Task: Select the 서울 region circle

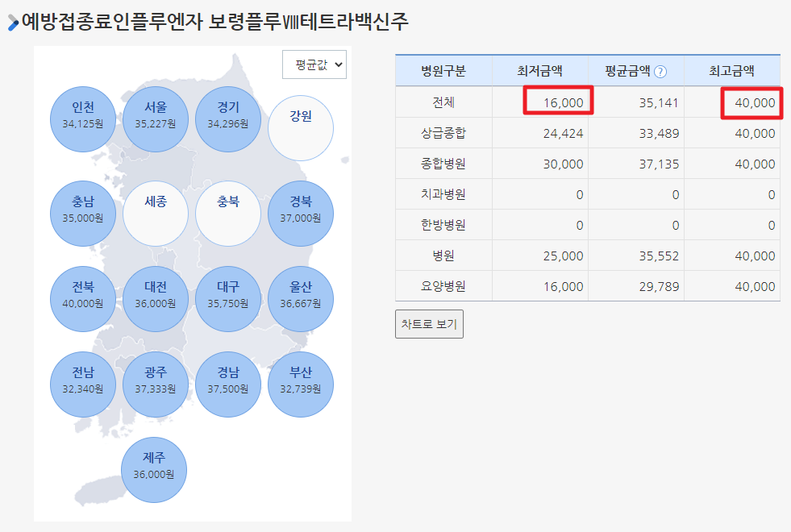Action: tap(156, 119)
